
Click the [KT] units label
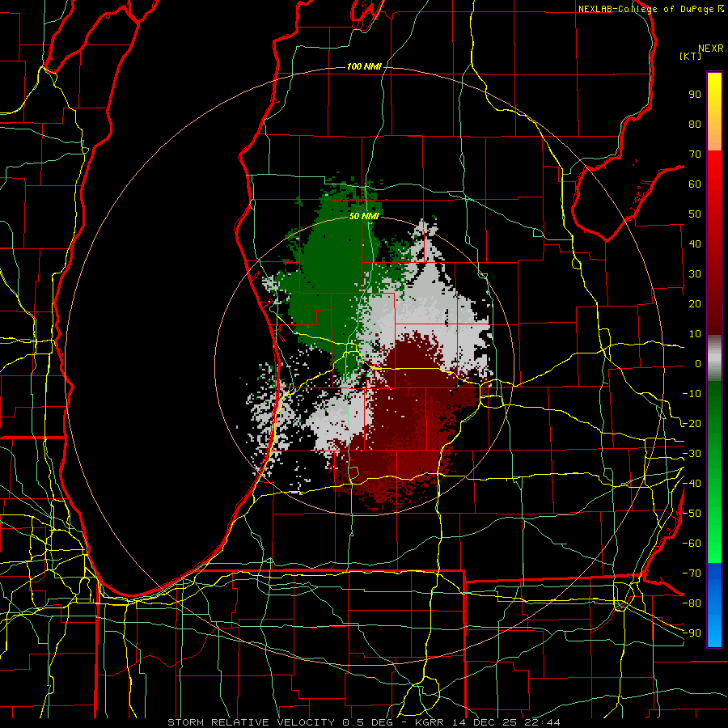point(691,56)
